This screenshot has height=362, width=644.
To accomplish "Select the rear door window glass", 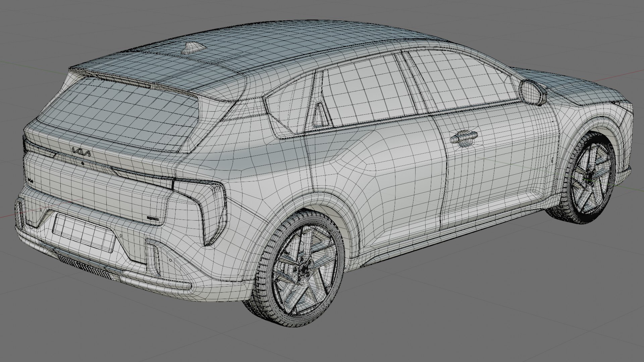I will (369, 91).
